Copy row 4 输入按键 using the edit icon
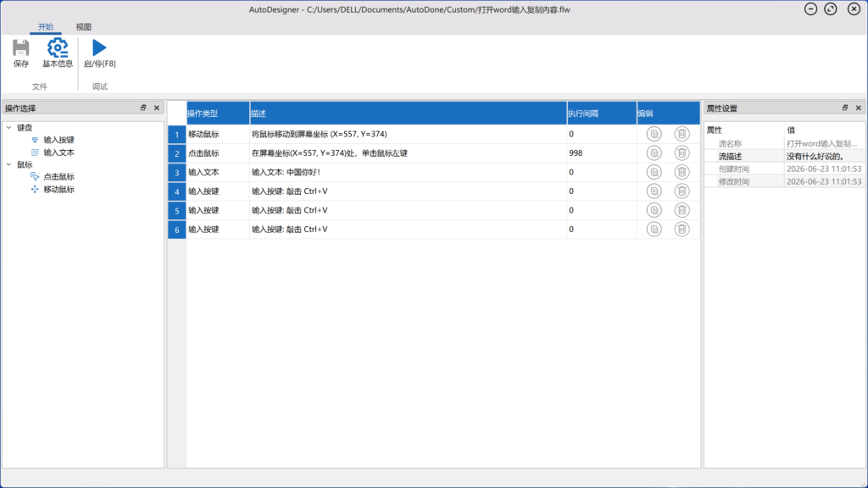Viewport: 868px width, 488px height. 654,191
